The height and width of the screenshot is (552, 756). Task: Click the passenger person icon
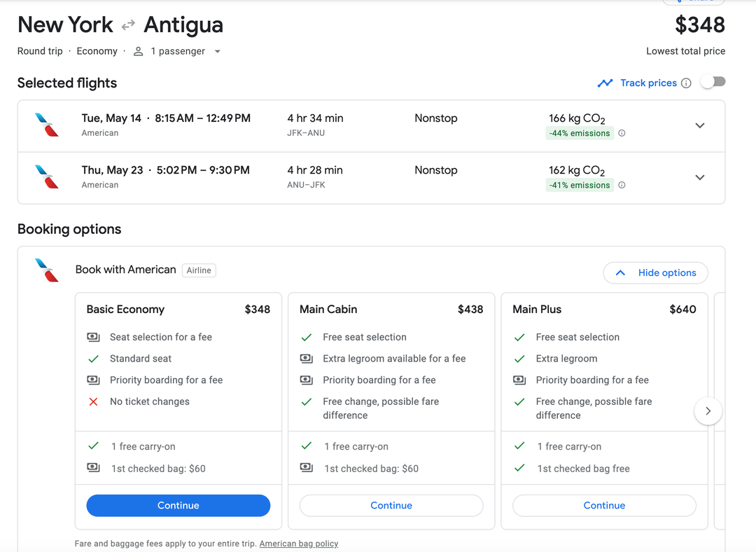click(x=138, y=50)
